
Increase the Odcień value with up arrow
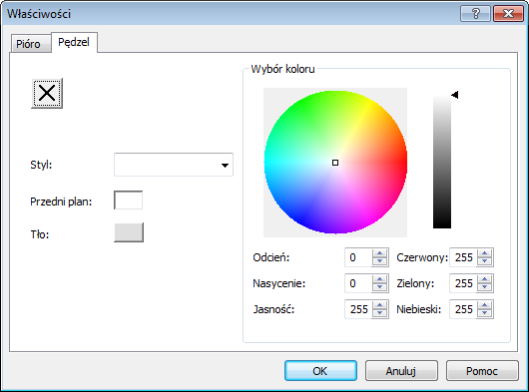pos(380,253)
